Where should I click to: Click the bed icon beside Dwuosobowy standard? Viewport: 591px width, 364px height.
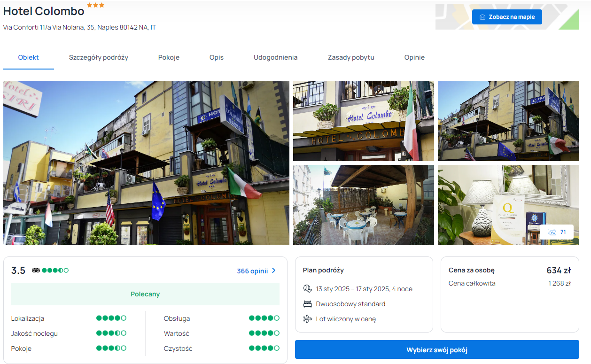tap(308, 304)
